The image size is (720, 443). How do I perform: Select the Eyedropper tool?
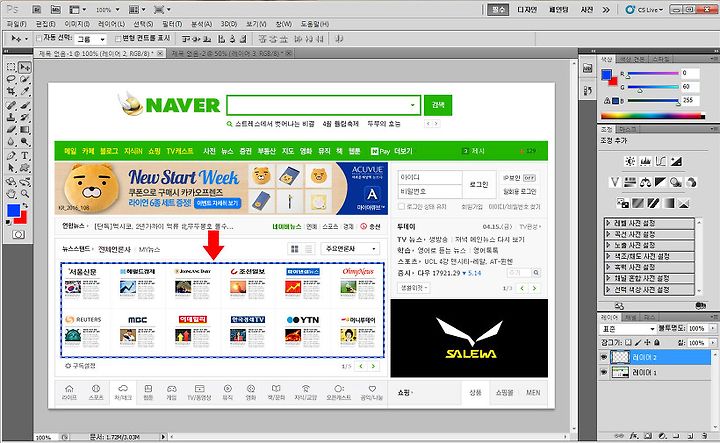(x=25, y=91)
